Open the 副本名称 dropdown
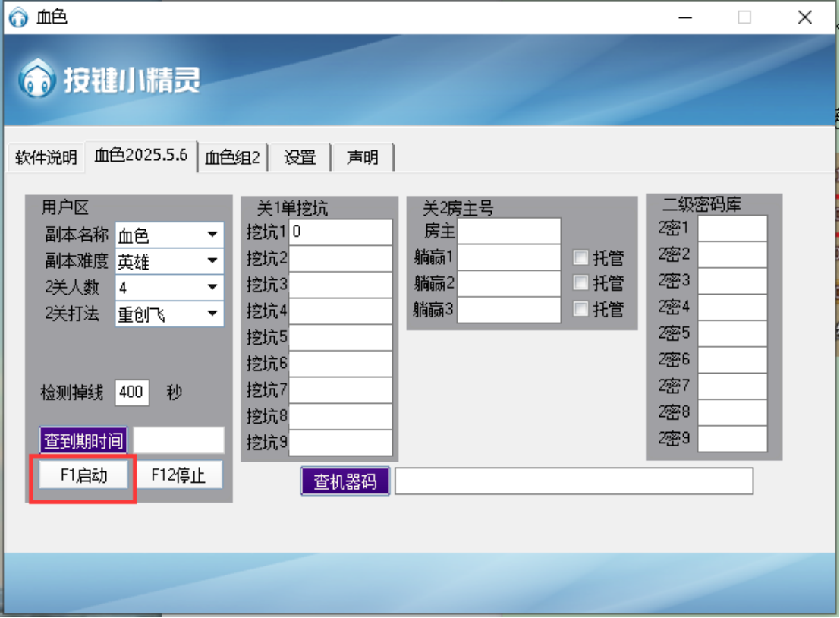 pos(212,235)
